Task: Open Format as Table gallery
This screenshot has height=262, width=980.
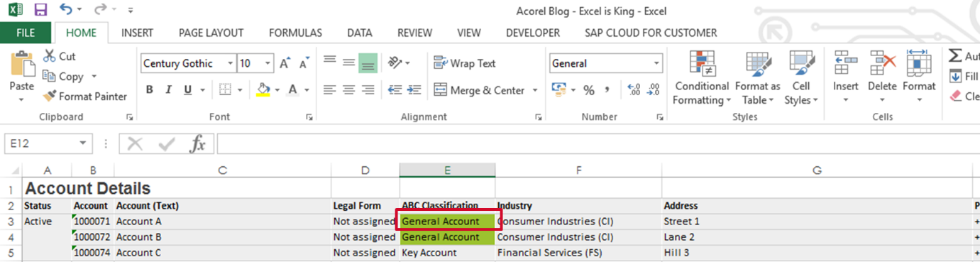Action: click(x=757, y=78)
